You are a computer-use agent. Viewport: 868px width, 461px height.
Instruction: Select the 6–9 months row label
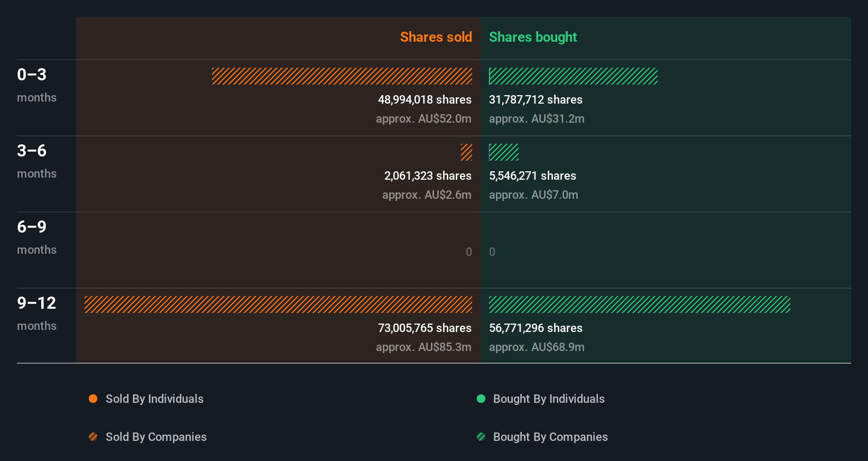(36, 237)
